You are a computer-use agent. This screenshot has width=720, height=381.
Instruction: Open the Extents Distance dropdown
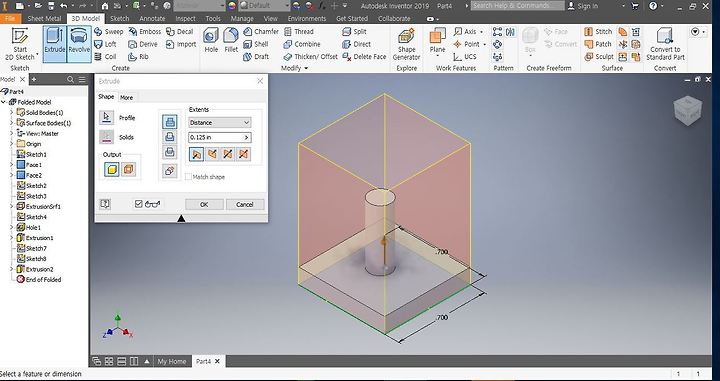(x=219, y=123)
